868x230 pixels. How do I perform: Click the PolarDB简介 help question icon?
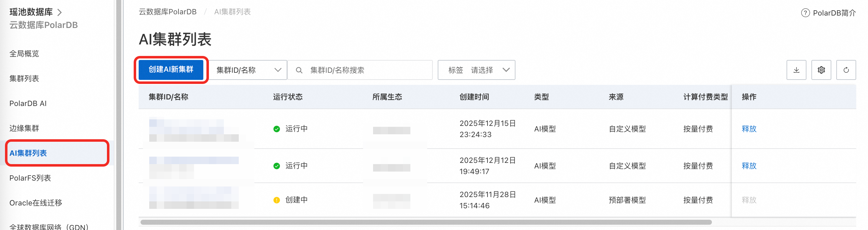805,13
